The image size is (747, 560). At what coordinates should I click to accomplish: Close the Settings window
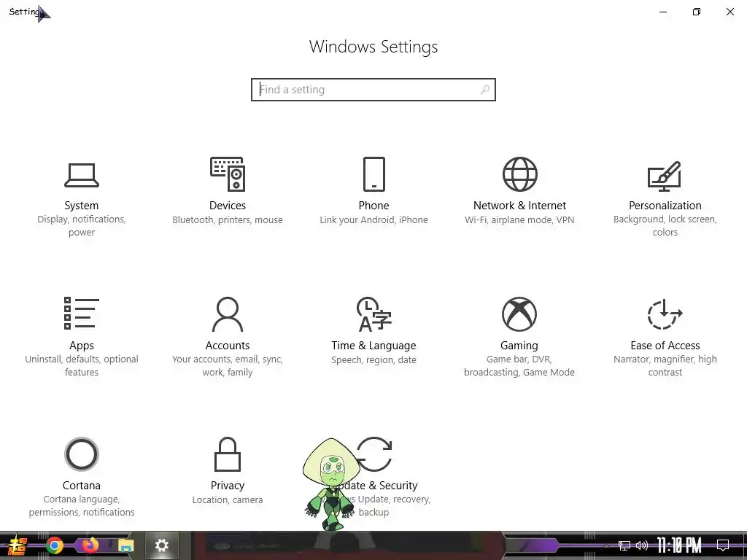tap(729, 12)
